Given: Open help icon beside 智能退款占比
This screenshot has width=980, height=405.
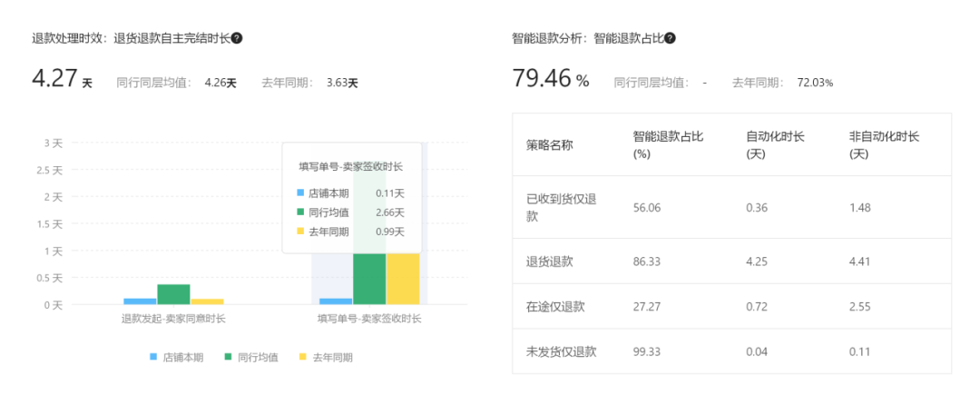Looking at the screenshot, I should coord(670,38).
